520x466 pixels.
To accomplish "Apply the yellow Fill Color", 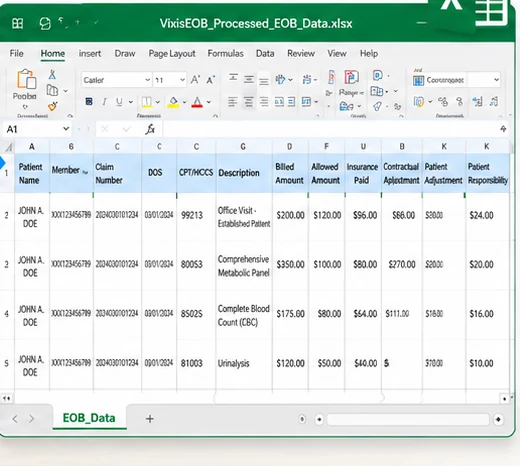I will pos(173,102).
